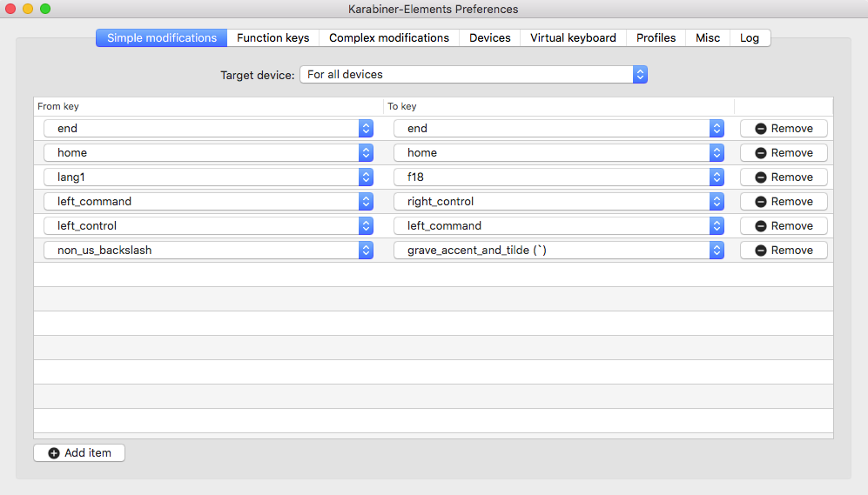Click the Add item button
This screenshot has height=495, width=868.
[79, 452]
